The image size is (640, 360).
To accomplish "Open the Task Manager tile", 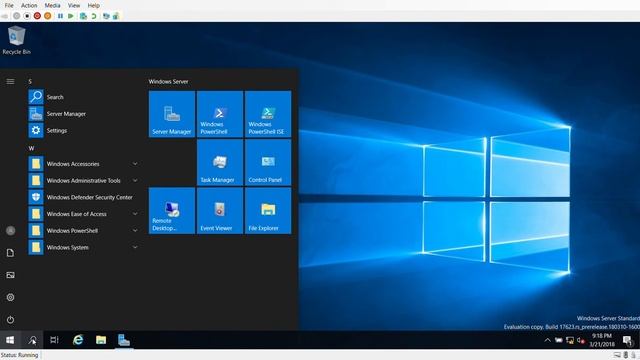I will 220,162.
